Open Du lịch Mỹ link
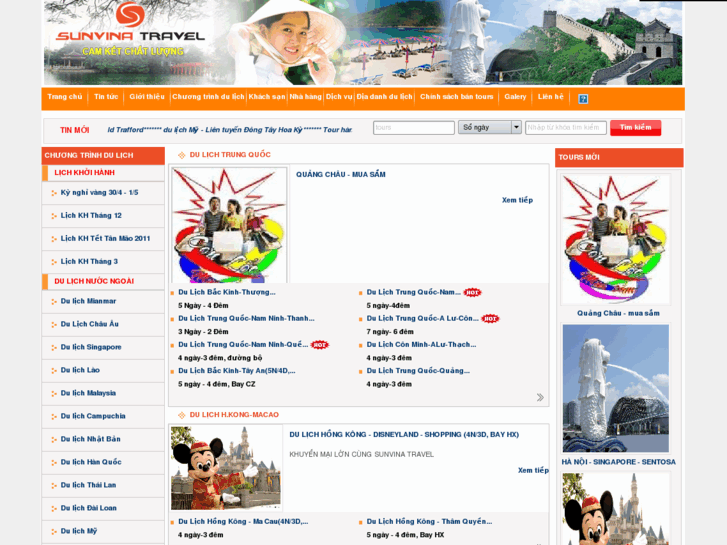727x545 pixels. tap(79, 531)
